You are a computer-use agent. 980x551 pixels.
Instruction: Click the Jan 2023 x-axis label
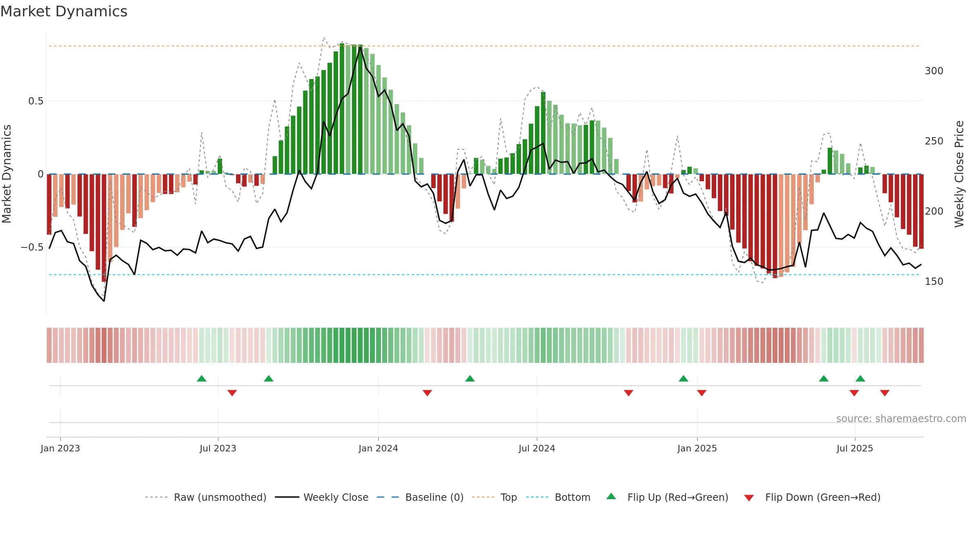(60, 448)
